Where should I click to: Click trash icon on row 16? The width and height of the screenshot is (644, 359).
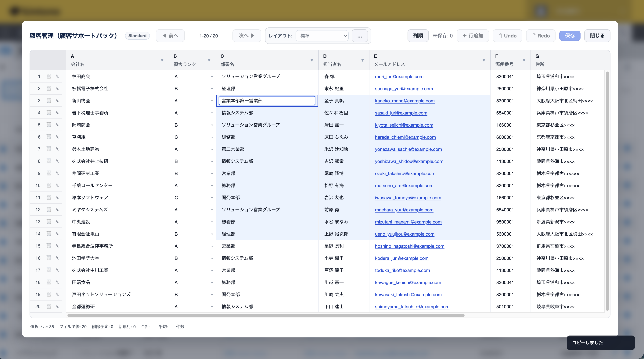tap(49, 258)
